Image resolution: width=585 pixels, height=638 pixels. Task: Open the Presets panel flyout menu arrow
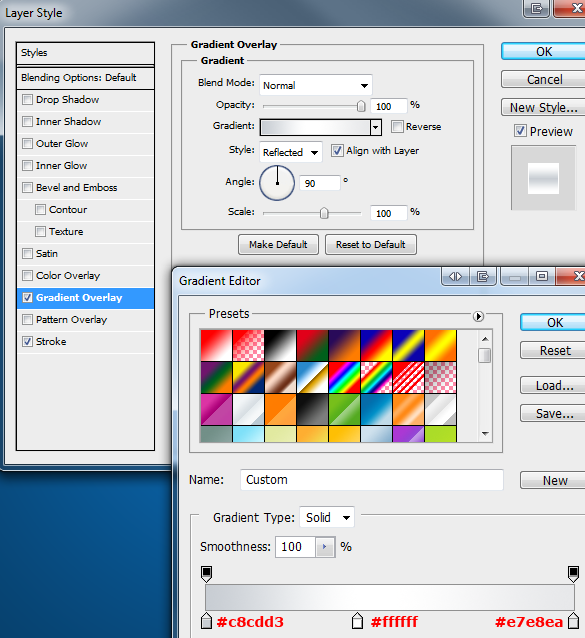click(x=478, y=316)
